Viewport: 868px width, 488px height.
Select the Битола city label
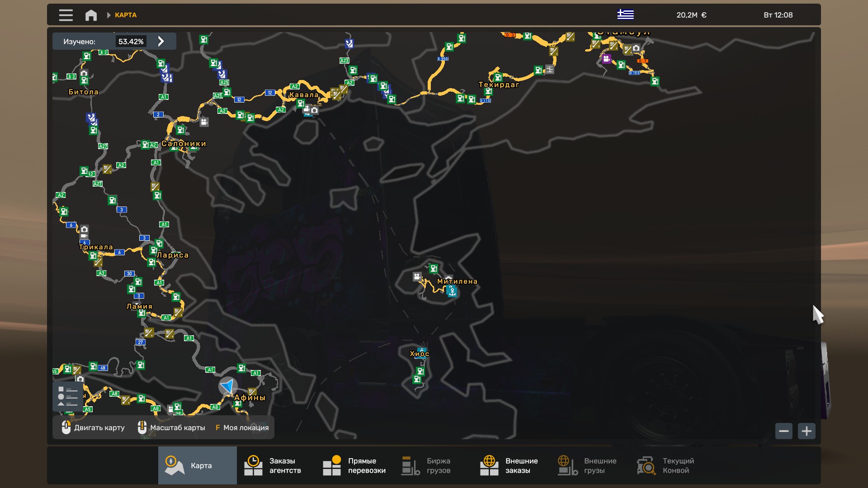(x=83, y=92)
